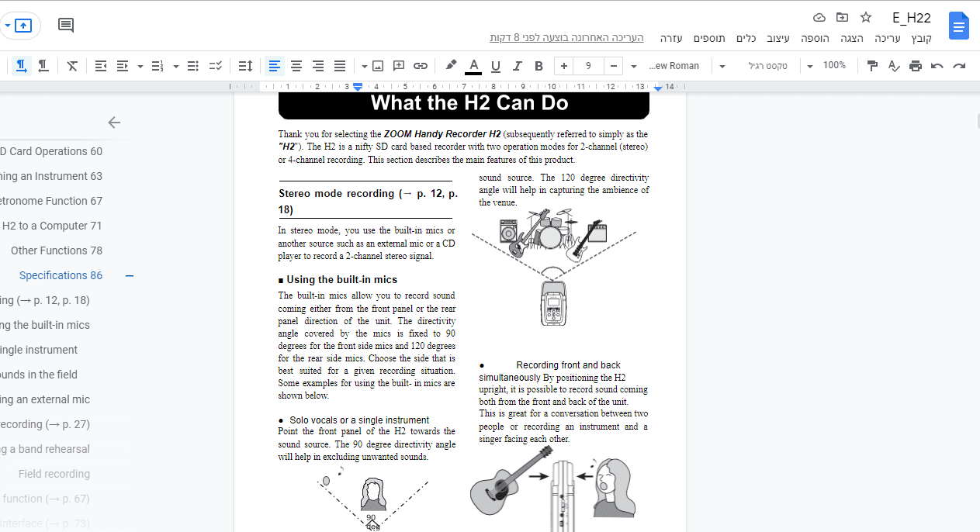Run spelling and grammar check

[894, 66]
